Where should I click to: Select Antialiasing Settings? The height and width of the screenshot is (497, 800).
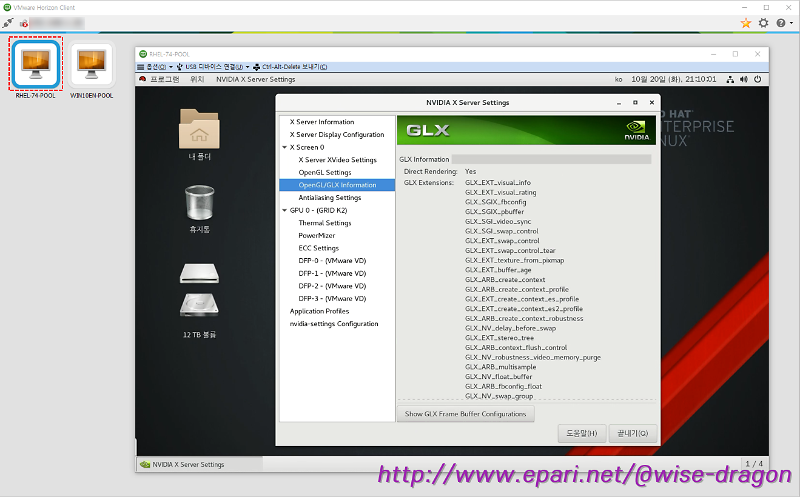tap(330, 197)
